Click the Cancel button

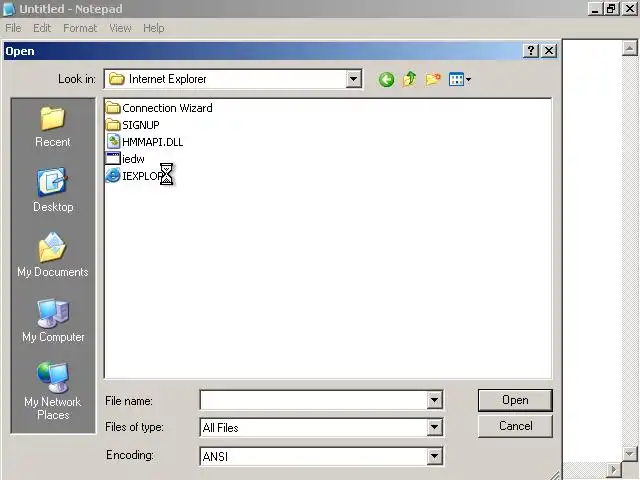click(x=515, y=426)
